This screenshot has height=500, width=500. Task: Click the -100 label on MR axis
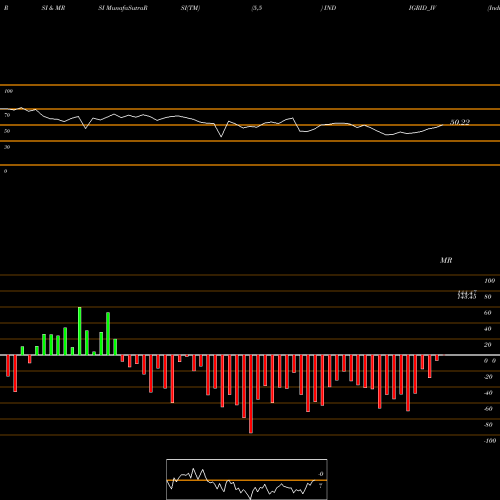pyautogui.click(x=489, y=441)
